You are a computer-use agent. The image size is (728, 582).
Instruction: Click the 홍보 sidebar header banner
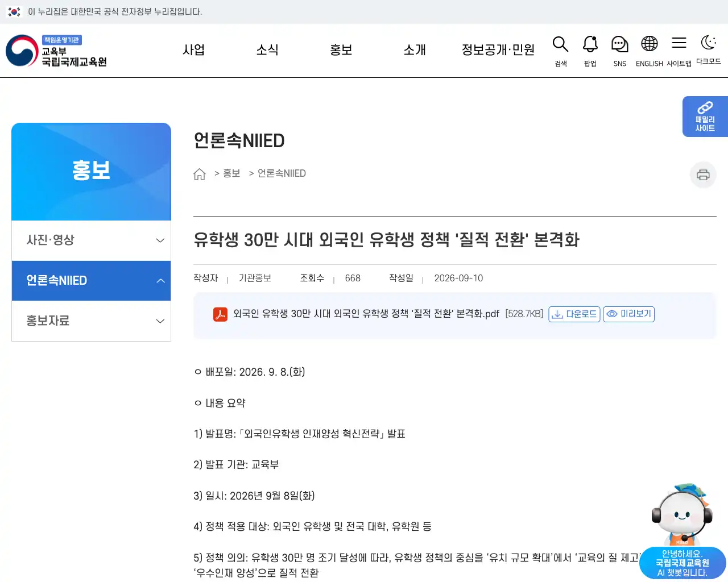[x=91, y=172]
